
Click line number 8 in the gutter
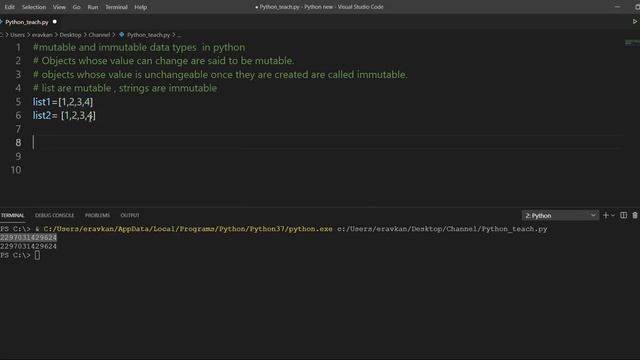[x=18, y=143]
